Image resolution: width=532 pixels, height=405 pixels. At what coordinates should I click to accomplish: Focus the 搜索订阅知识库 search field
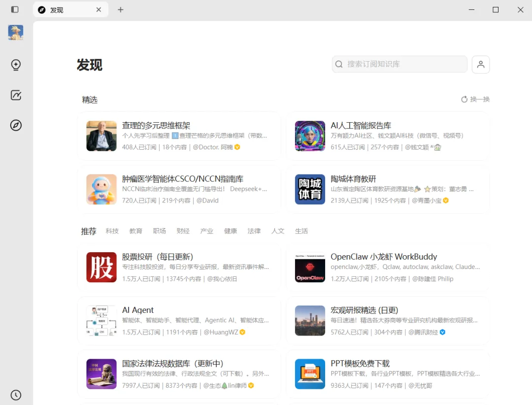[x=399, y=64]
